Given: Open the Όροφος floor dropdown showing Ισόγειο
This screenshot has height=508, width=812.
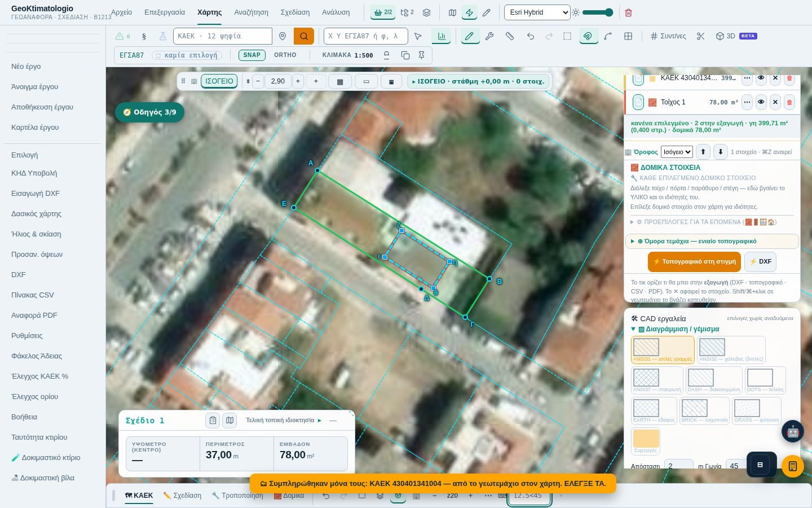Looking at the screenshot, I should tap(677, 152).
